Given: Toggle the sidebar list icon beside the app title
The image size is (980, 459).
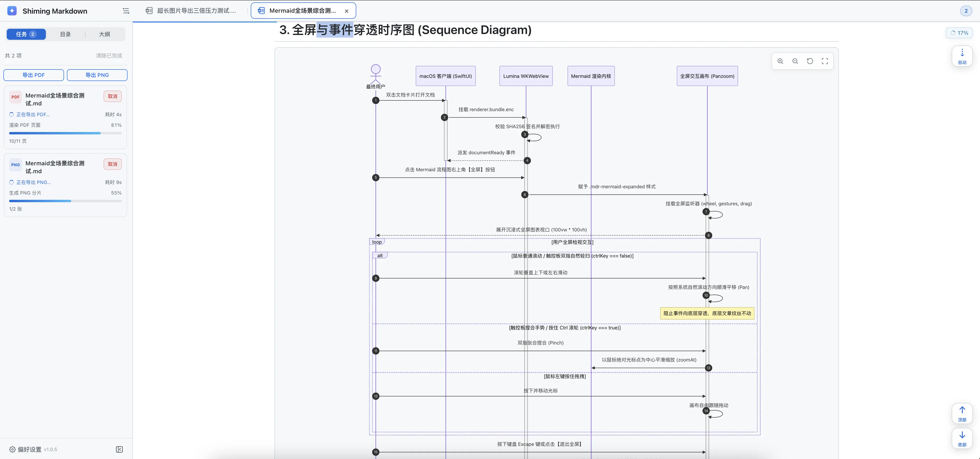Looking at the screenshot, I should pos(126,11).
